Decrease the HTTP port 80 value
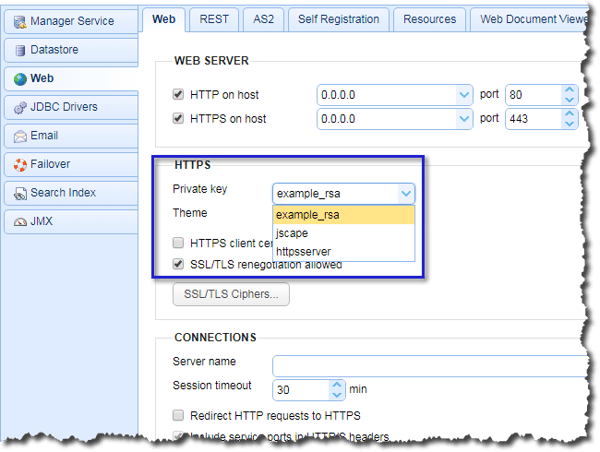600x452 pixels. point(569,100)
